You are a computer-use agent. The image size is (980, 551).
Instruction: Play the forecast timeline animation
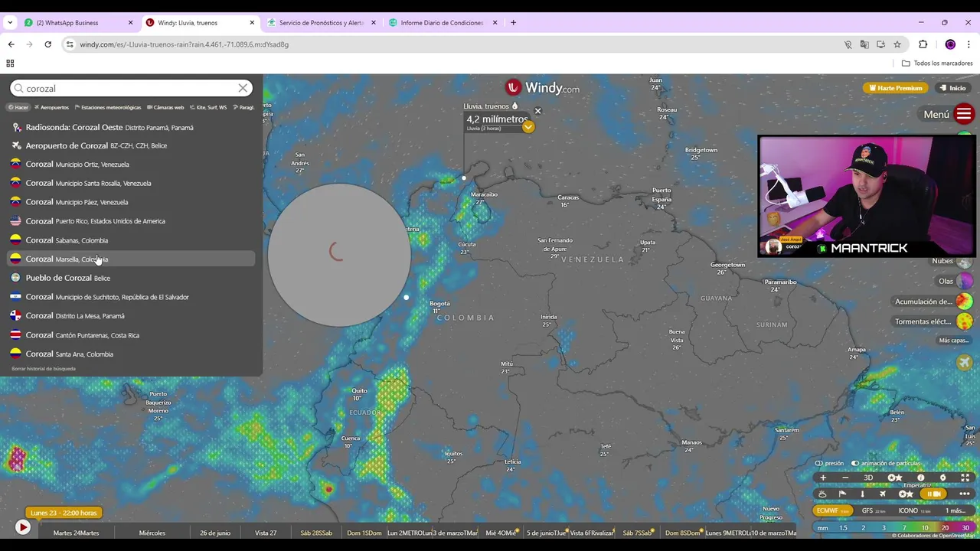[x=23, y=527]
